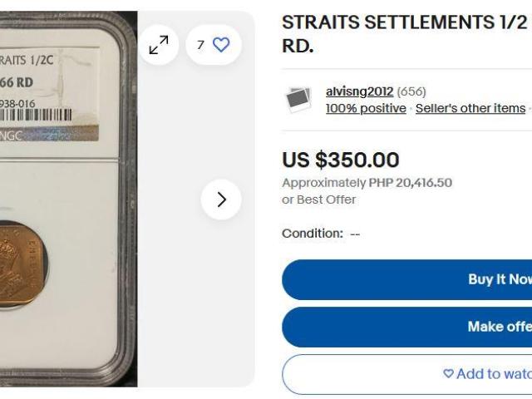The image size is (532, 399).
Task: Click the seller's avatar picture
Action: pos(298,100)
